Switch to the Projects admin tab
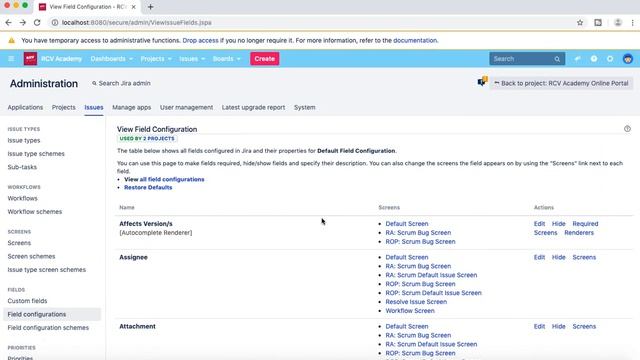640x360 pixels. [x=64, y=107]
